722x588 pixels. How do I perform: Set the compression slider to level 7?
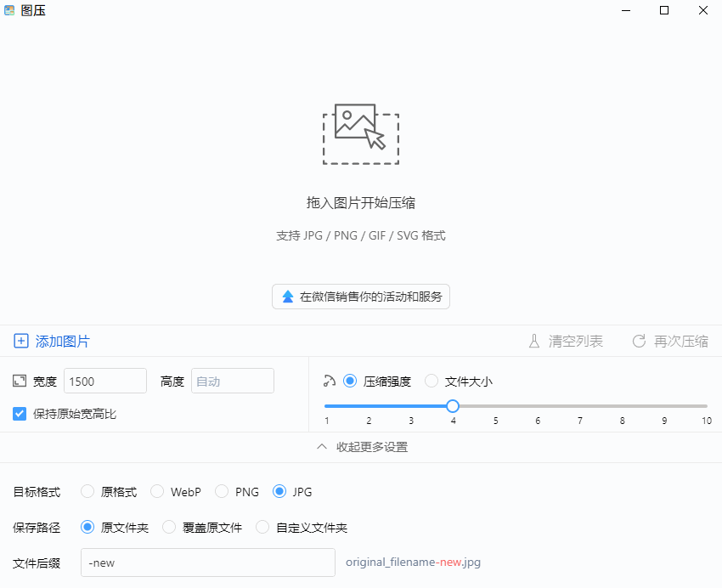point(580,406)
